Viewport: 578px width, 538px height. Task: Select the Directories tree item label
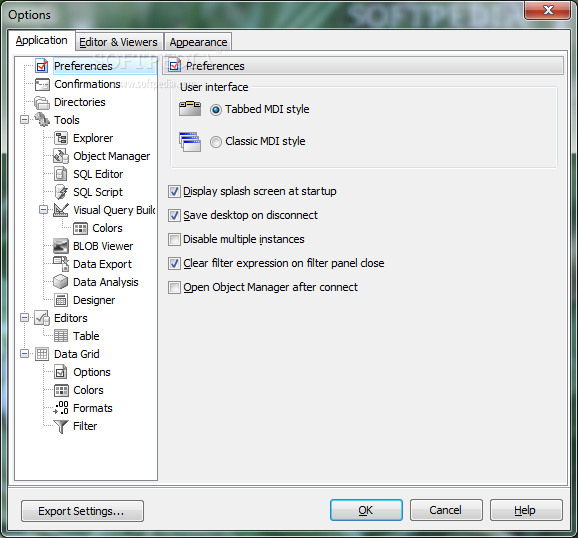pyautogui.click(x=80, y=103)
